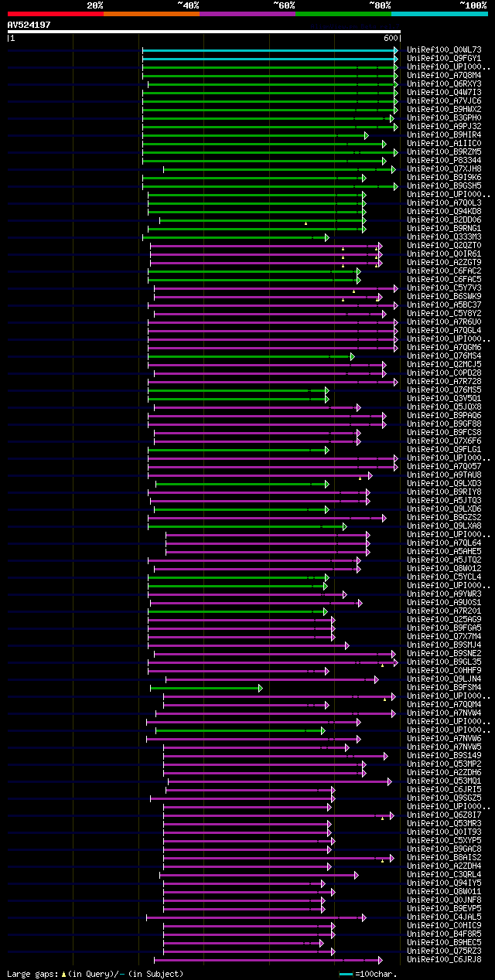
Task: Select label UniRef100_B9RNG1
Action: click(444, 229)
